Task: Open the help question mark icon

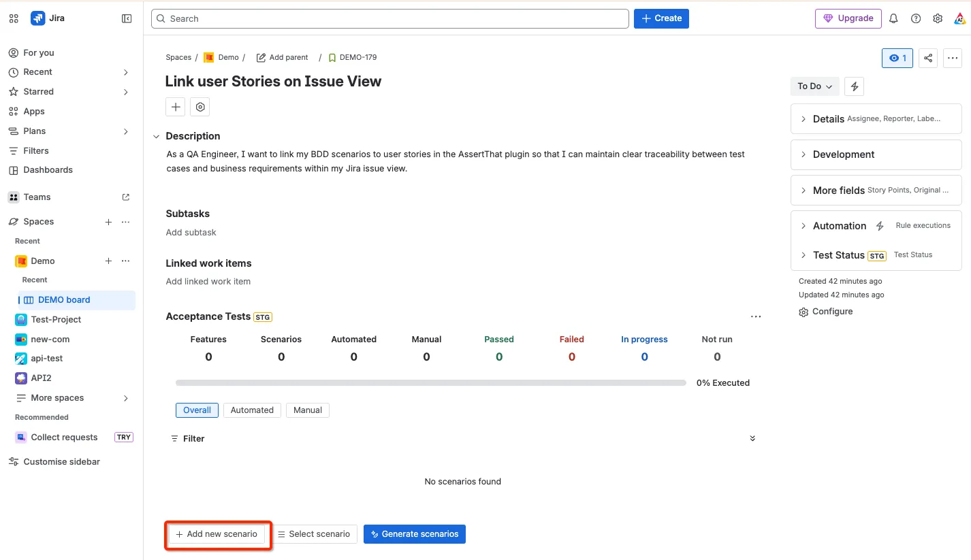Action: point(916,18)
